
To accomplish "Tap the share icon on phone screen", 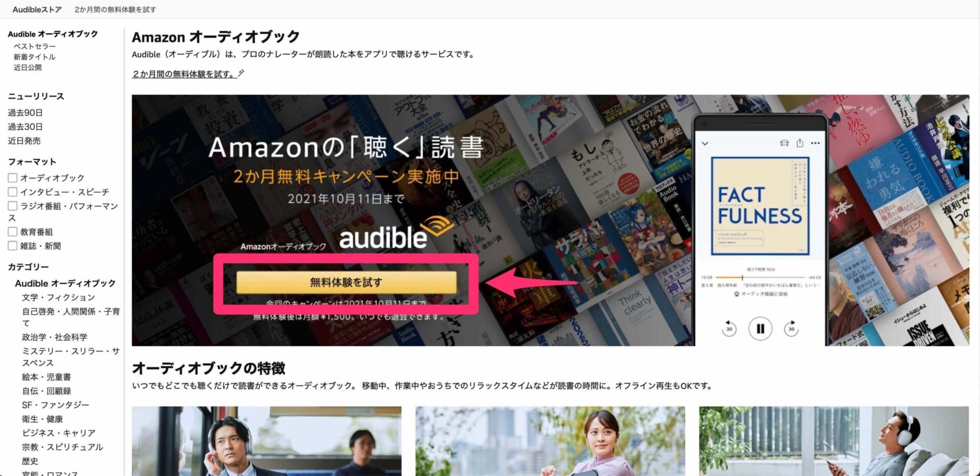I will click(800, 143).
